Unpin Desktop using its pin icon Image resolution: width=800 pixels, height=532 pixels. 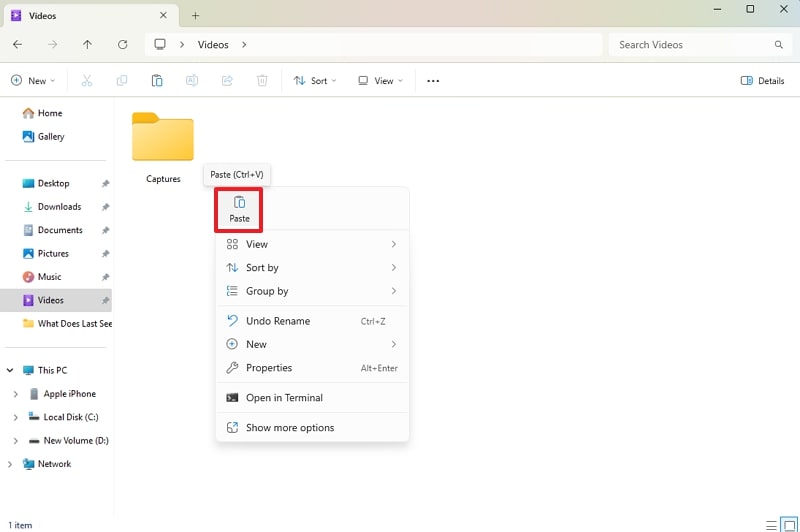[x=105, y=184]
